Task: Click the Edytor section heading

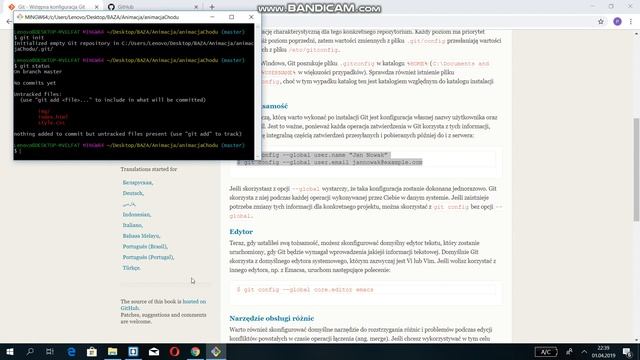Action: [241, 231]
